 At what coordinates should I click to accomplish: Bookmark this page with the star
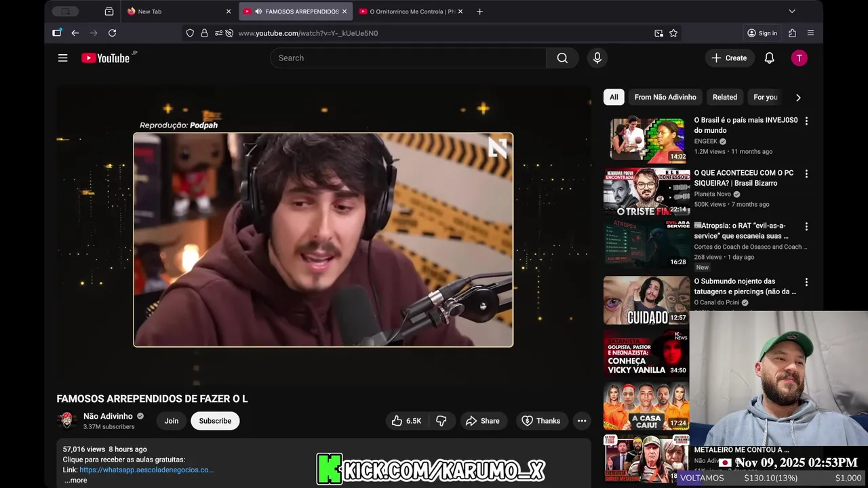673,33
